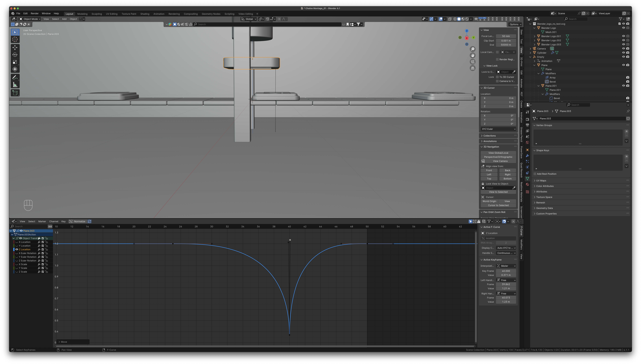
Task: Switch to the Modeling workspace tab
Action: [x=82, y=14]
